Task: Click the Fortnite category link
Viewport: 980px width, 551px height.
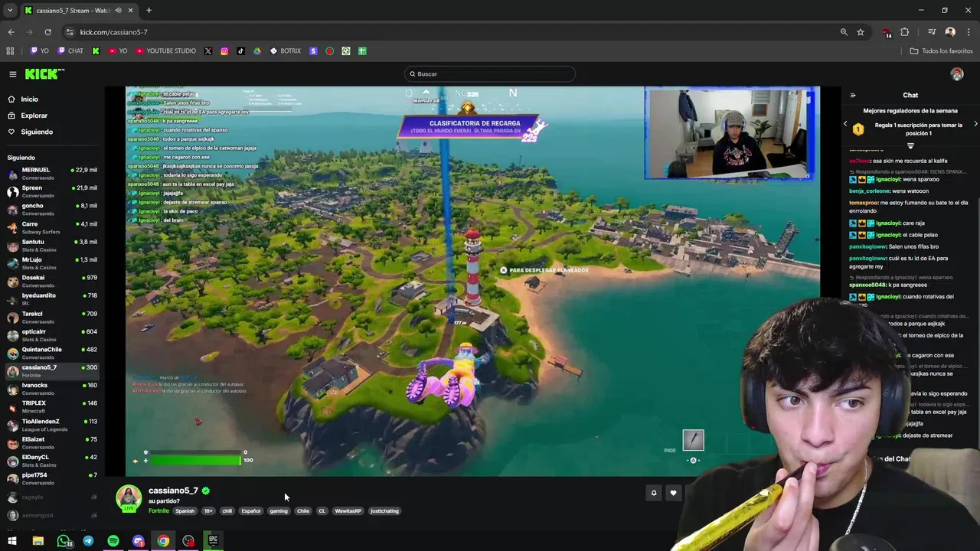Action: (x=158, y=511)
